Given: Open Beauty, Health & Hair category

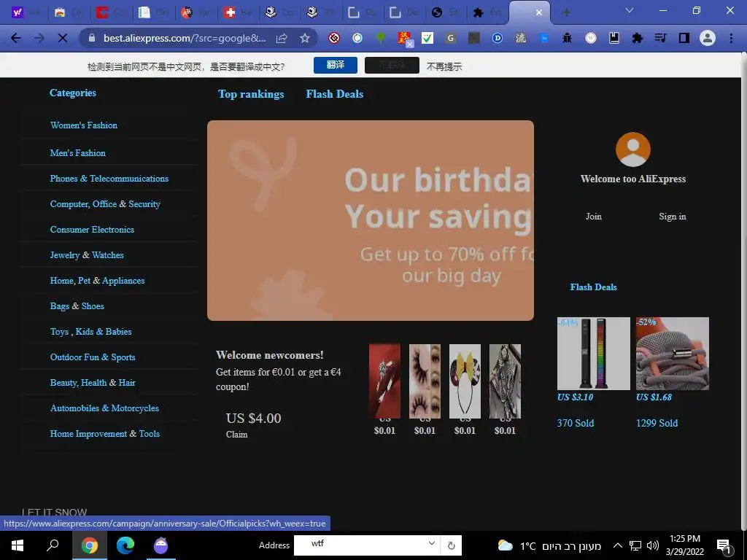Looking at the screenshot, I should (x=93, y=382).
